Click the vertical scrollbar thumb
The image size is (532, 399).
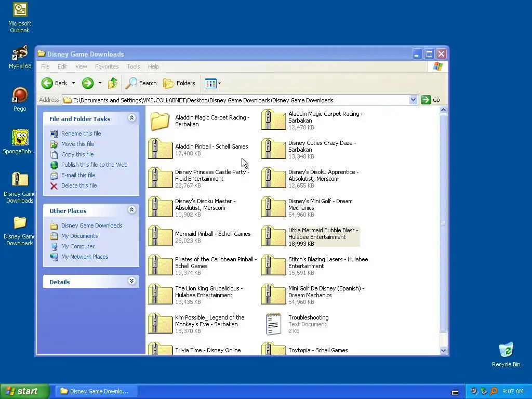tap(443, 223)
